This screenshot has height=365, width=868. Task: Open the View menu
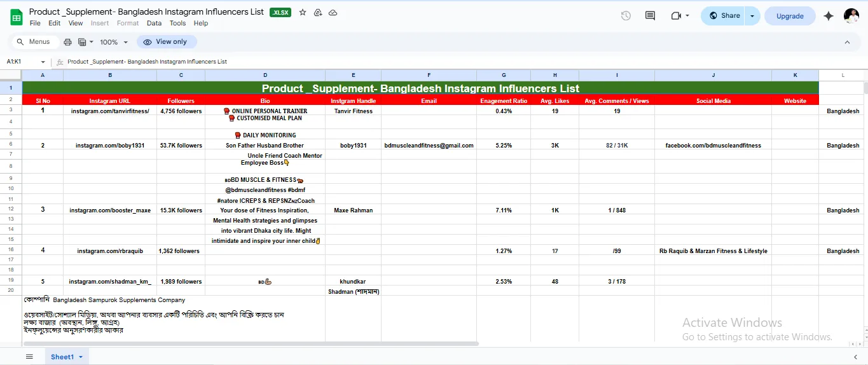tap(76, 23)
